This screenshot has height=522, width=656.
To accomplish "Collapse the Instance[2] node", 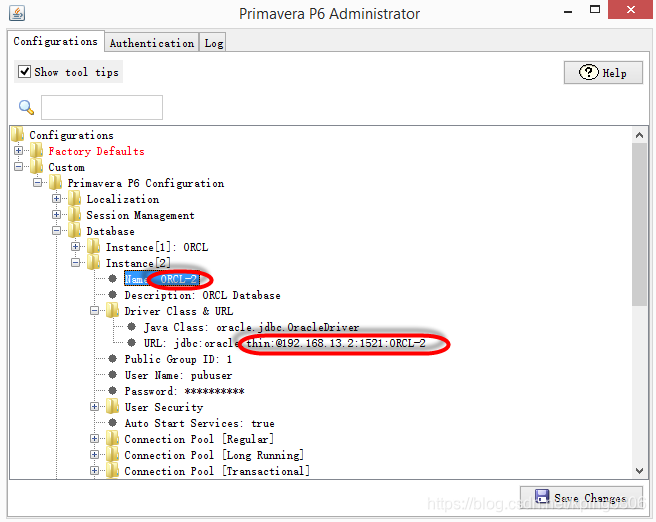I will 76,262.
